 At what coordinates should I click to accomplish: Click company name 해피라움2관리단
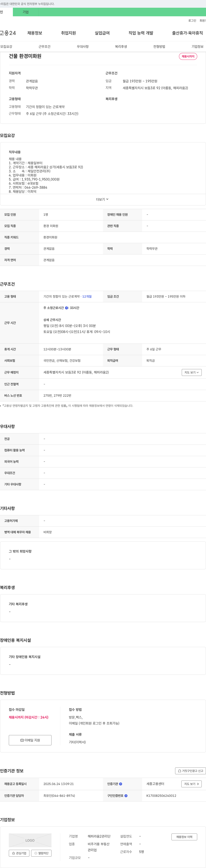99,836
